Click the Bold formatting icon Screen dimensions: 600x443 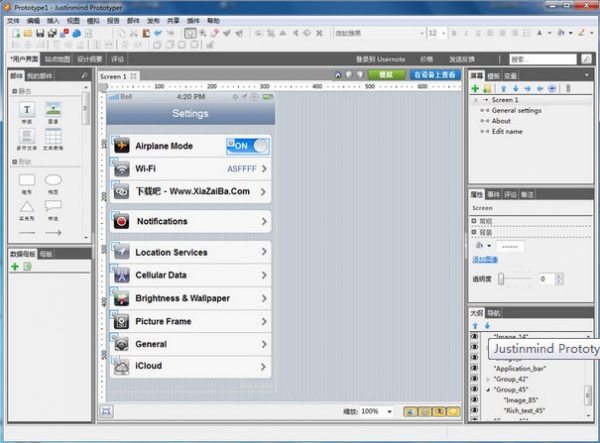point(454,33)
